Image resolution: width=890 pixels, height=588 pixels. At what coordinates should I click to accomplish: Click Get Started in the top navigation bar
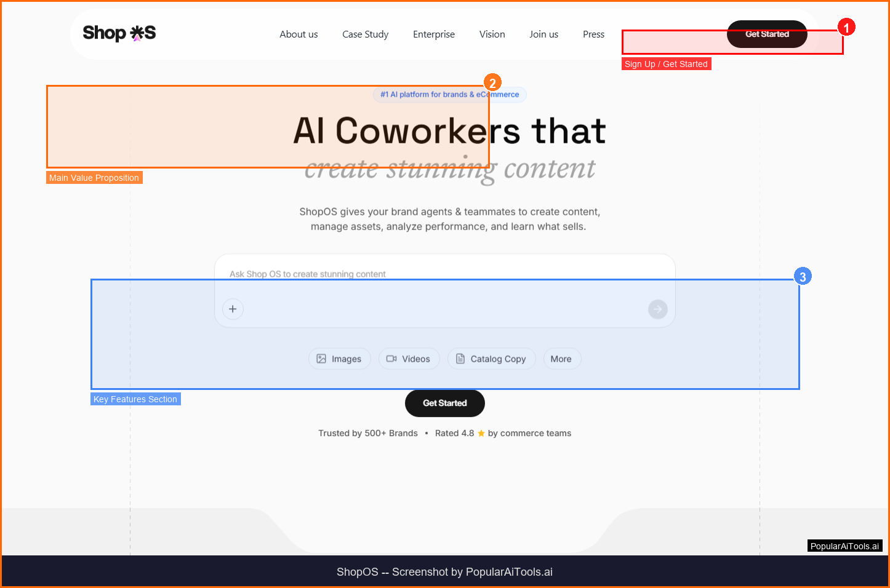(x=766, y=34)
